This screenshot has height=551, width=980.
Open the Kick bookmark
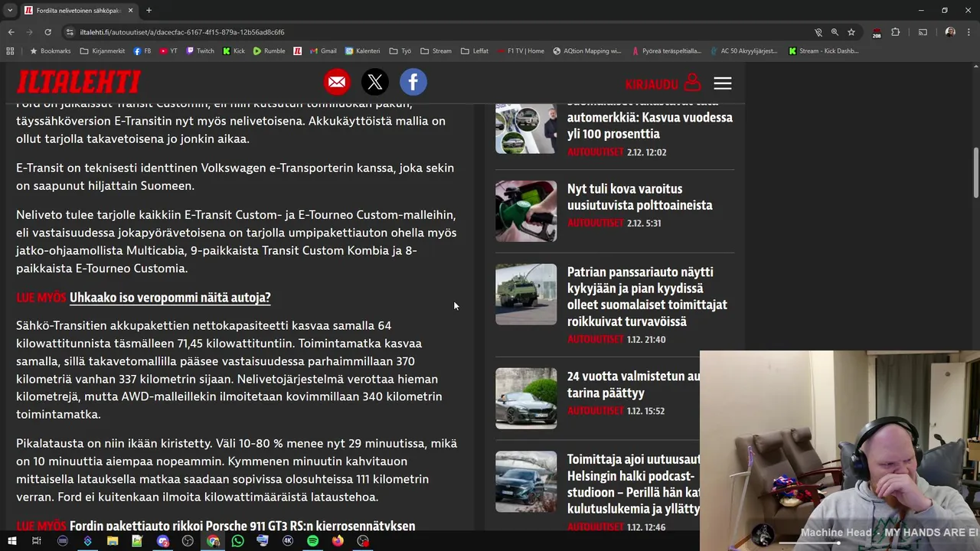click(234, 51)
